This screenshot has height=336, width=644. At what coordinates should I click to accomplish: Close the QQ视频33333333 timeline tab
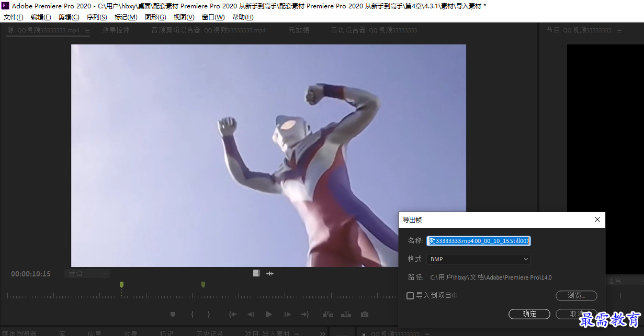(x=364, y=334)
